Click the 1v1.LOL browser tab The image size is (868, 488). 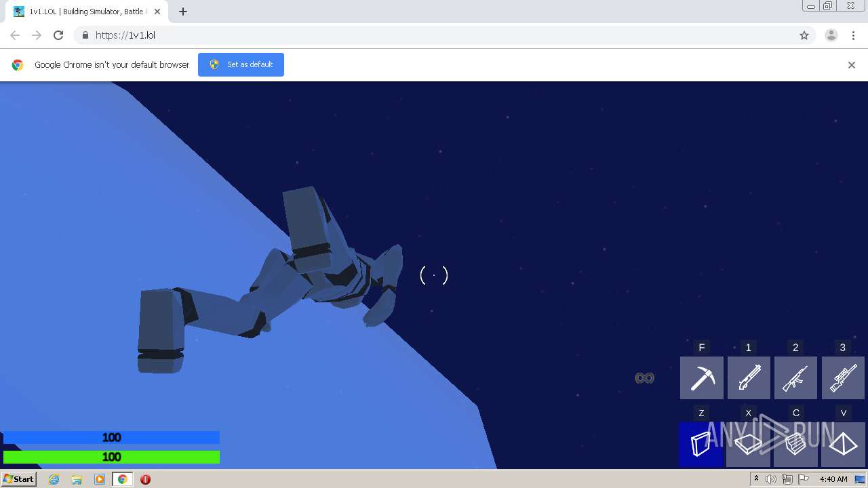86,12
